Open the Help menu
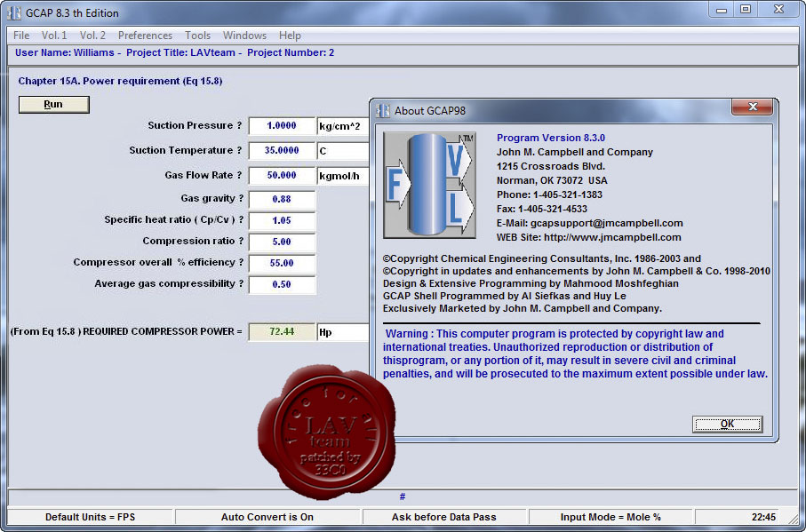Viewport: 806px width, 532px height. 290,36
